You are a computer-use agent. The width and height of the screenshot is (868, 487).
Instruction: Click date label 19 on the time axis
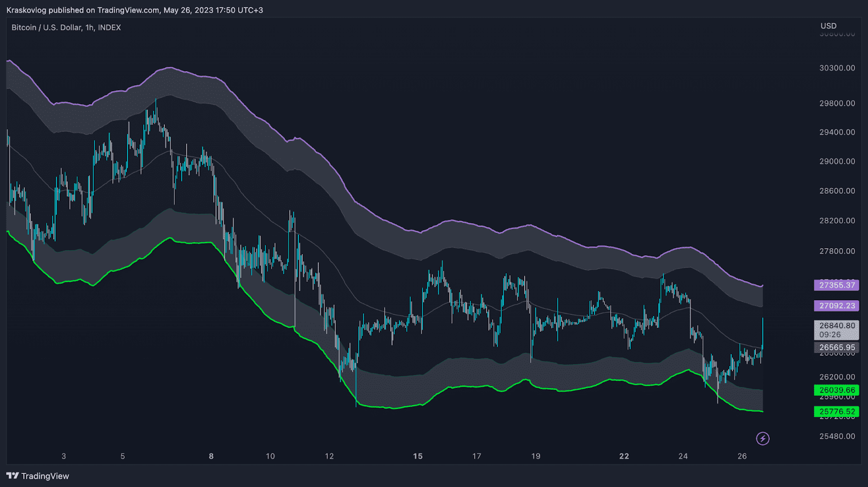535,456
